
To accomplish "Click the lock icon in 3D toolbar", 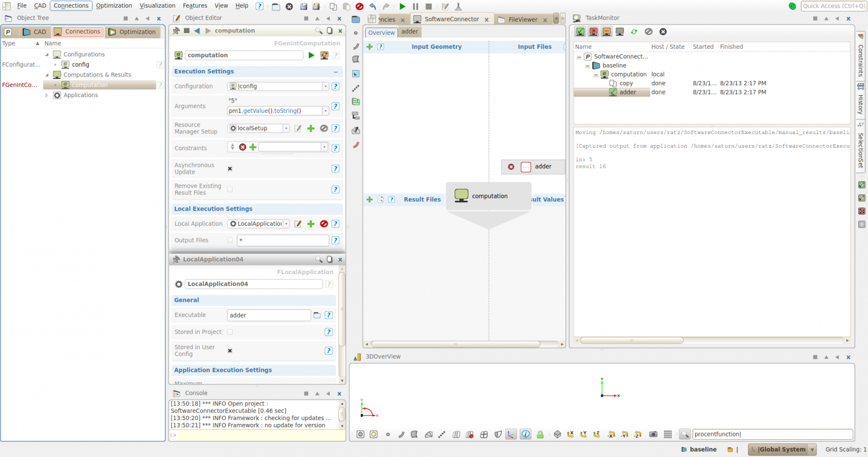I will 540,434.
